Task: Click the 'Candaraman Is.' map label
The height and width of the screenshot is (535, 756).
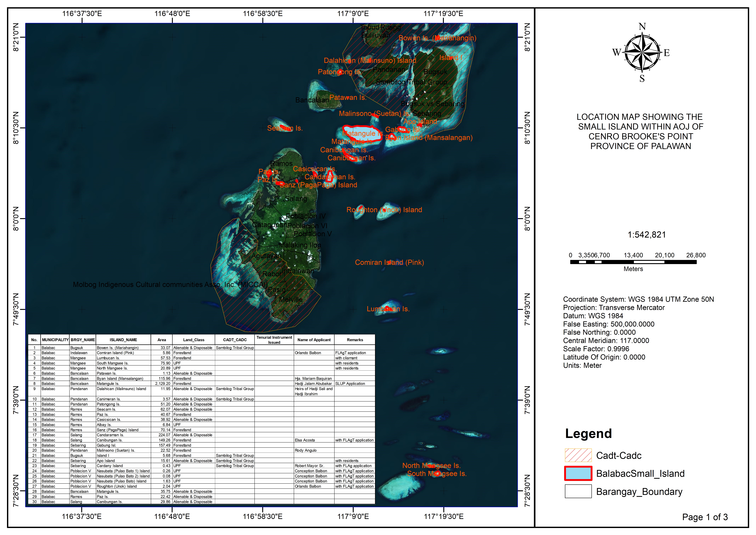Action: (x=330, y=177)
